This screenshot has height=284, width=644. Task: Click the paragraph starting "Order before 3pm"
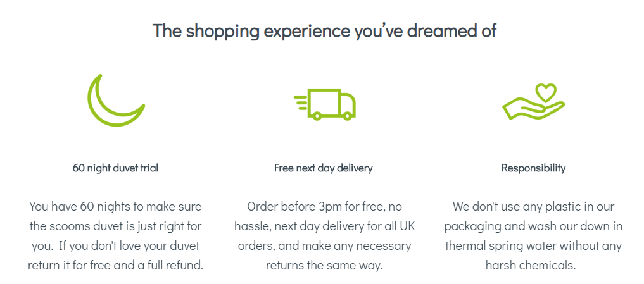pos(324,235)
